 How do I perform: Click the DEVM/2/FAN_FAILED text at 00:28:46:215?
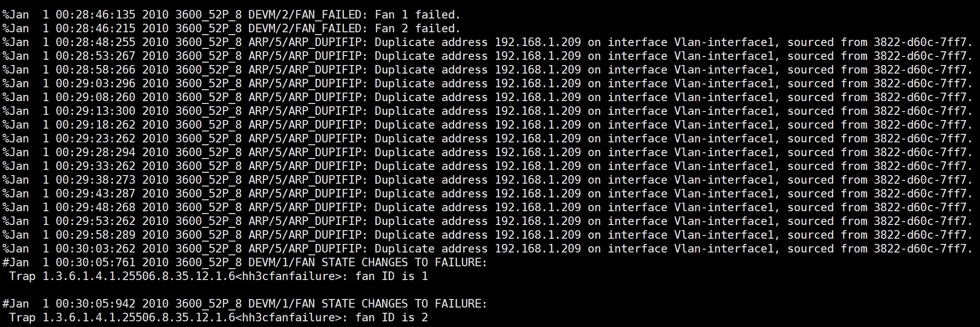point(307,28)
